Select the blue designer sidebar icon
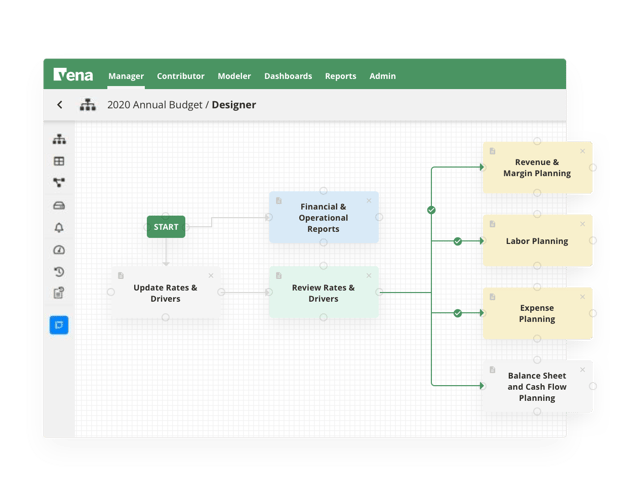Viewport: 640px width, 496px height. coord(59,325)
